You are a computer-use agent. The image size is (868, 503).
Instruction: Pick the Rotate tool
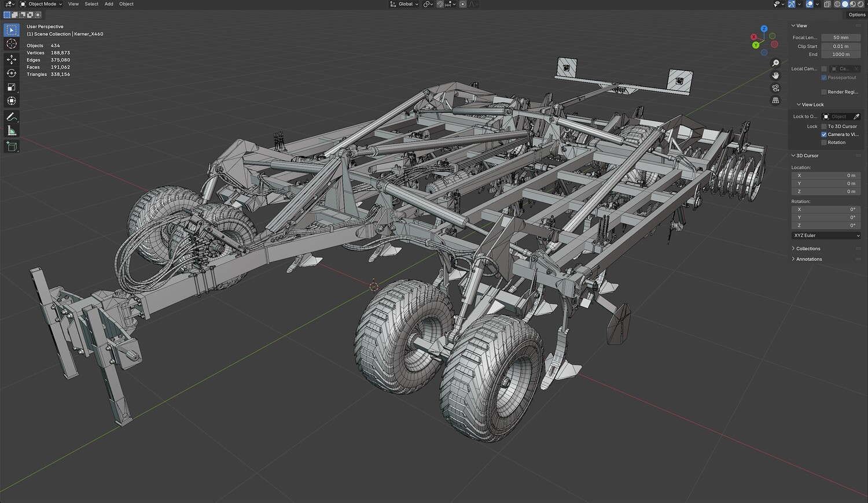(x=12, y=73)
